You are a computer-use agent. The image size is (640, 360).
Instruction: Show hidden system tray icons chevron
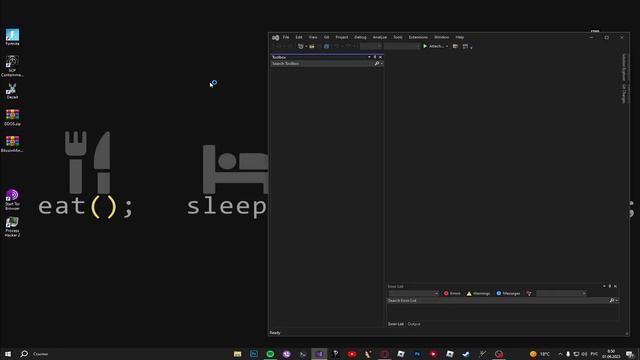point(560,354)
